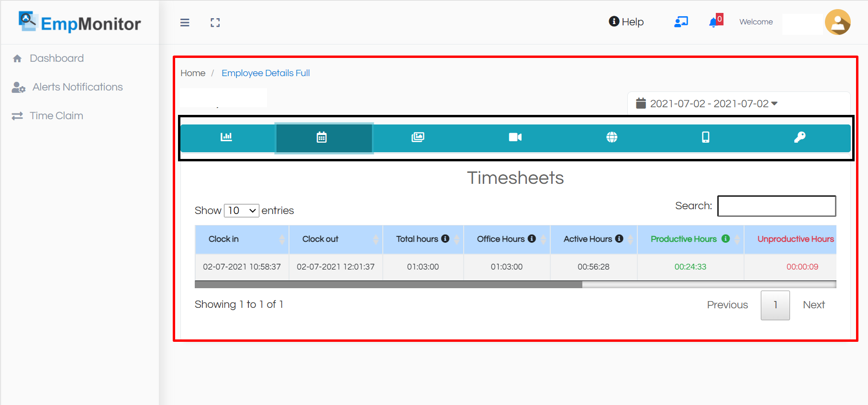Click Office Hours info icon

coord(532,238)
